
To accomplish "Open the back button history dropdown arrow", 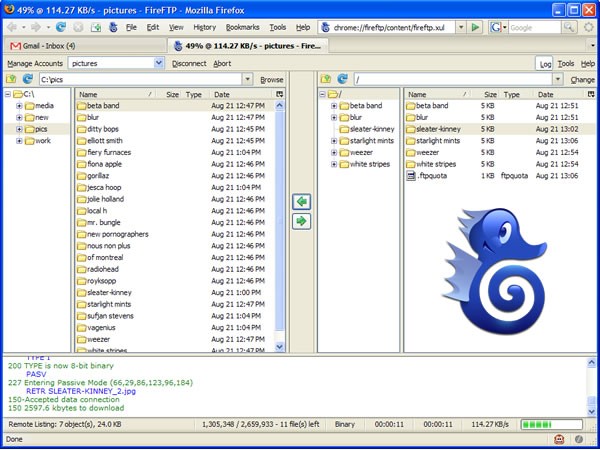I will click(23, 28).
